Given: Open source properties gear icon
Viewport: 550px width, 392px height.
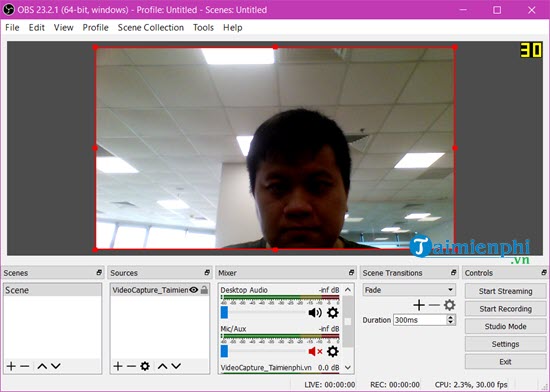Looking at the screenshot, I should pyautogui.click(x=145, y=366).
